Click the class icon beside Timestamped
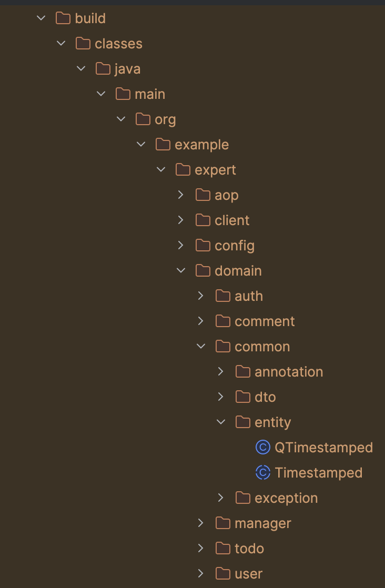 [x=262, y=473]
